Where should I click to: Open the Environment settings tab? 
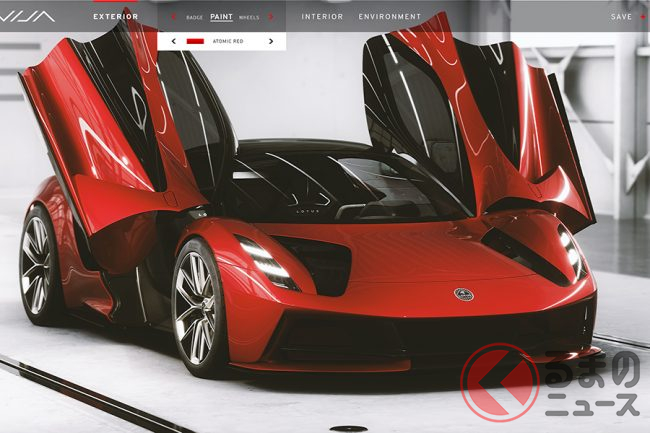pos(389,17)
